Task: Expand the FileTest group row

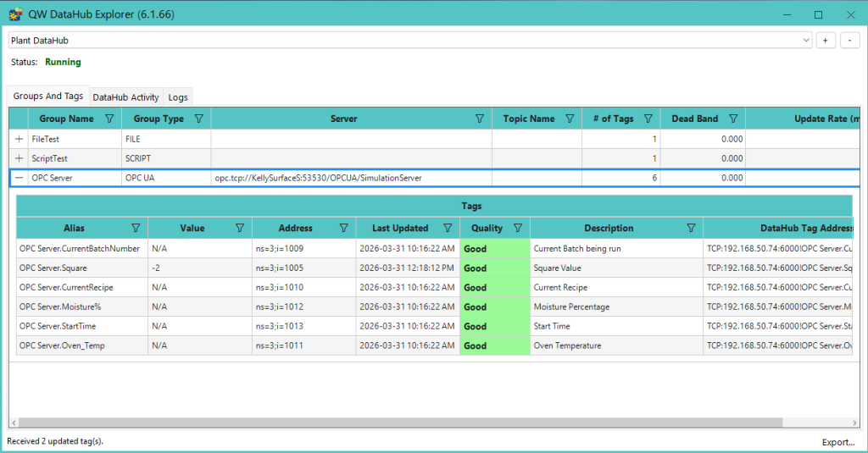Action: pyautogui.click(x=19, y=139)
